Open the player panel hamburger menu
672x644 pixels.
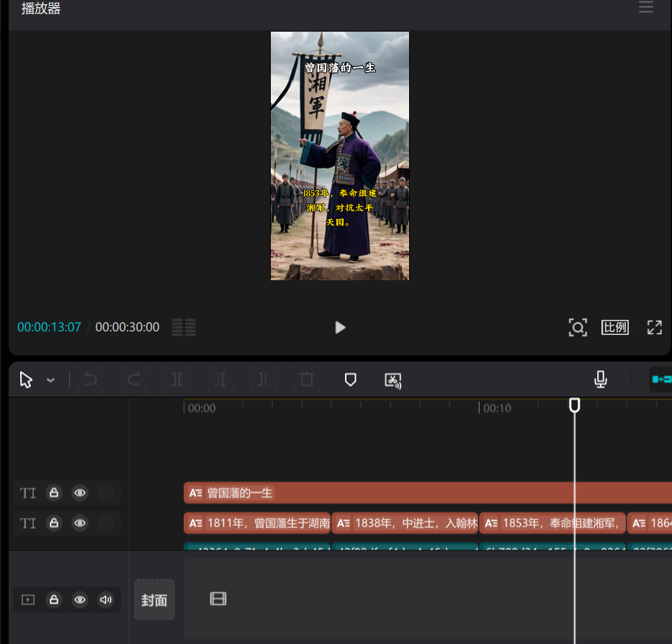(x=645, y=7)
